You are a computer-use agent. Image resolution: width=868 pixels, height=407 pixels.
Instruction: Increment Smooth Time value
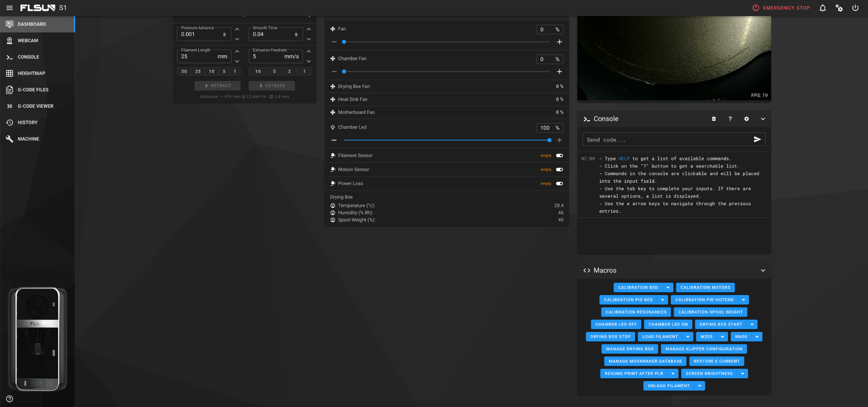(309, 29)
